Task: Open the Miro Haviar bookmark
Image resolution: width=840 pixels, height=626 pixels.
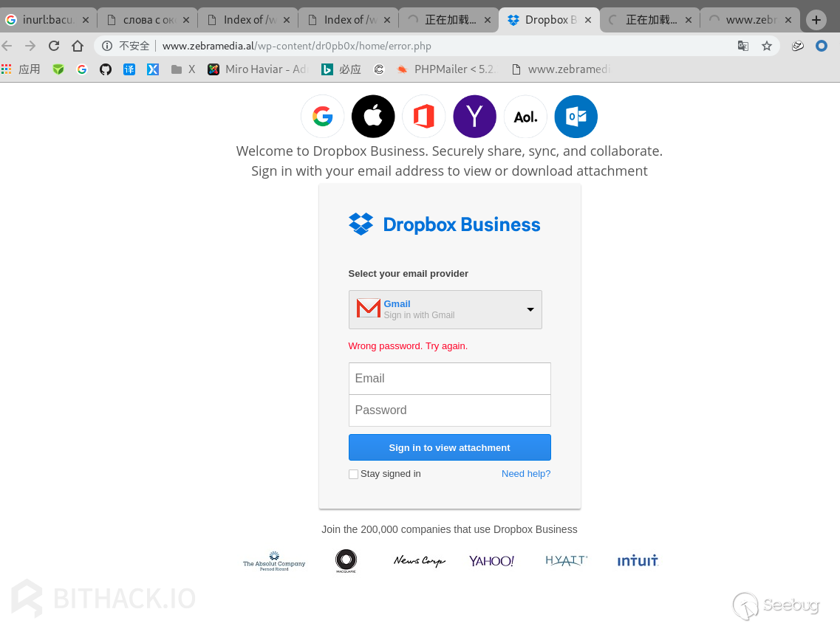Action: [x=258, y=69]
